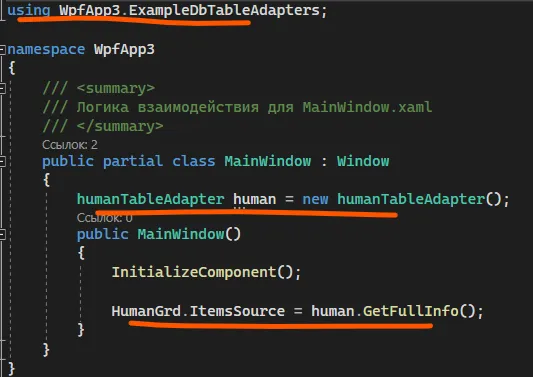Image resolution: width=533 pixels, height=377 pixels.
Task: Click the 'partial' keyword
Action: click(133, 161)
